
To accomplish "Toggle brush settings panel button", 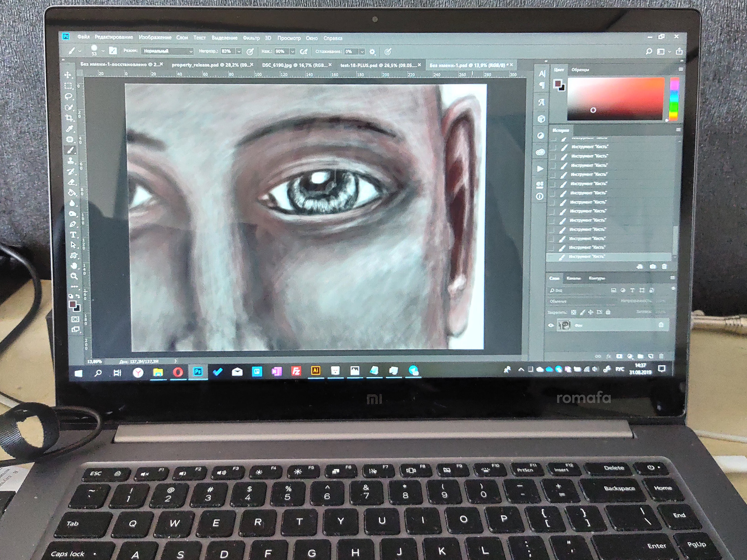I will coord(113,51).
